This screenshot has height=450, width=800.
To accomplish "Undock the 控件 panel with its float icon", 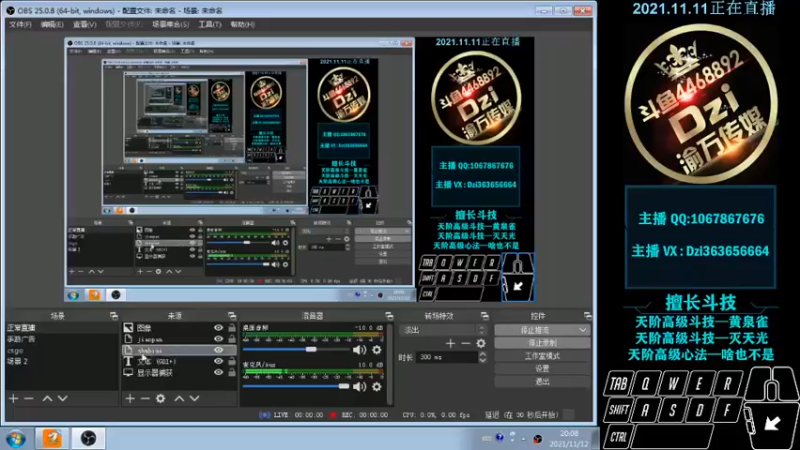I will tap(587, 316).
